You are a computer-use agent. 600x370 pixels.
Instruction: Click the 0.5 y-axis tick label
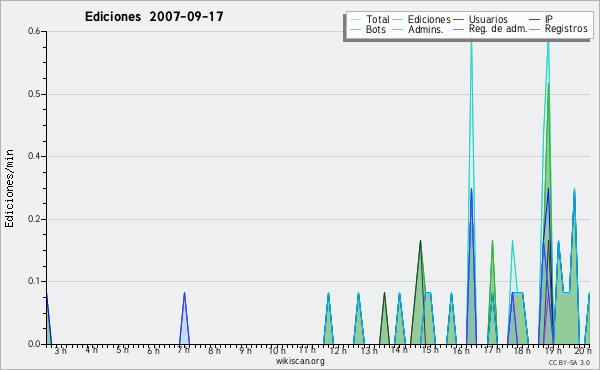point(34,94)
